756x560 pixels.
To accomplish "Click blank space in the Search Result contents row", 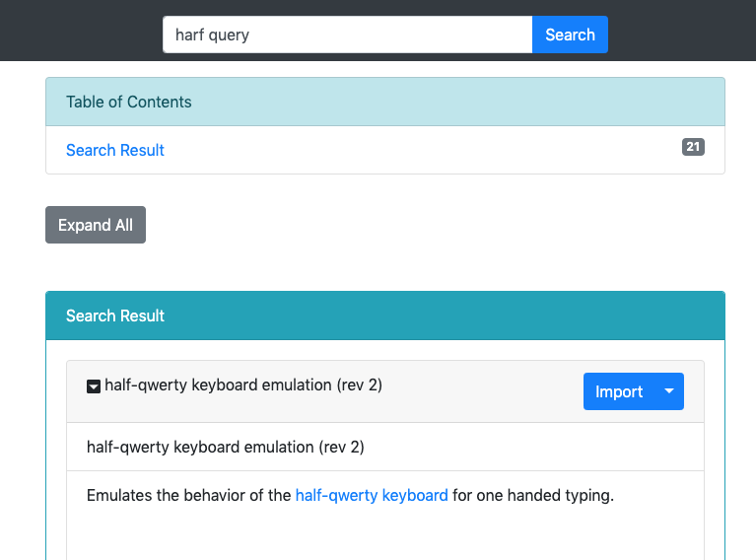I will (422, 150).
